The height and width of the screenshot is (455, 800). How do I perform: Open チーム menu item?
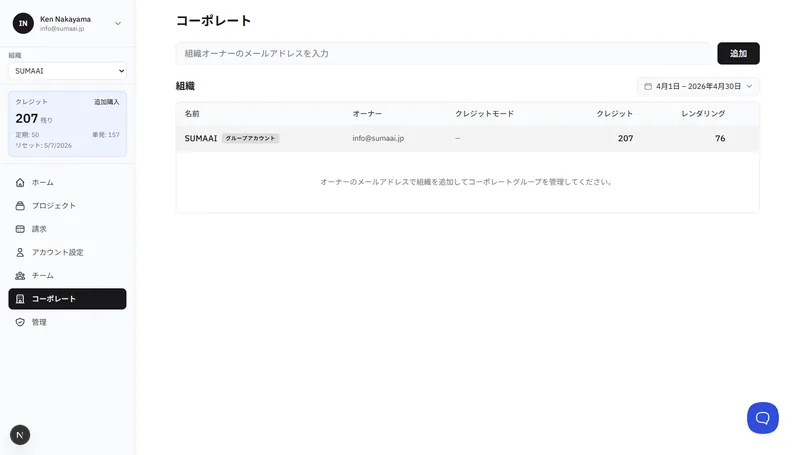pyautogui.click(x=67, y=275)
